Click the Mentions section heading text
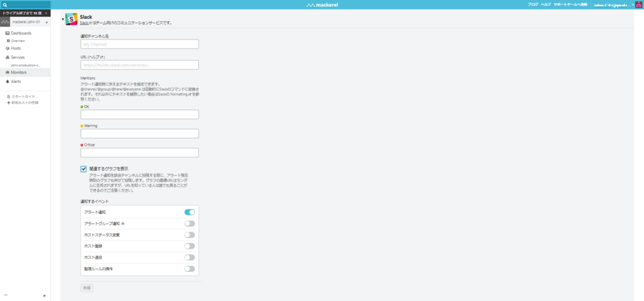644x301 pixels. 88,78
